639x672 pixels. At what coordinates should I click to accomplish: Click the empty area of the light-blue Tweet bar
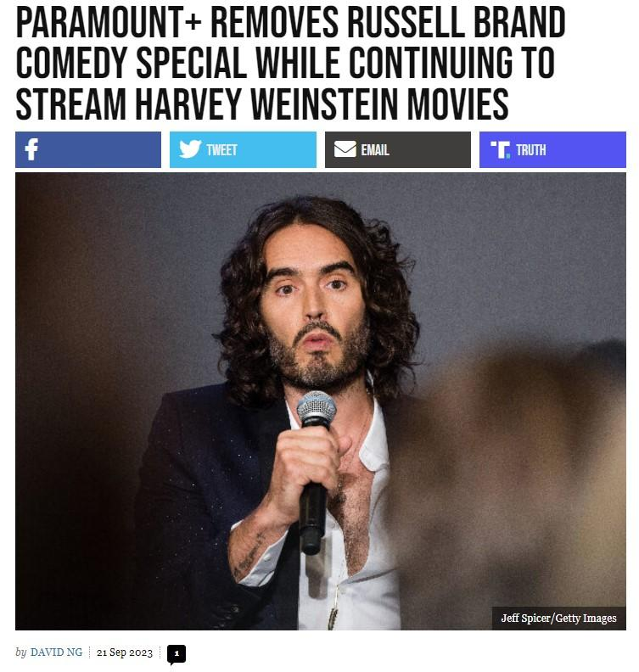coord(277,149)
